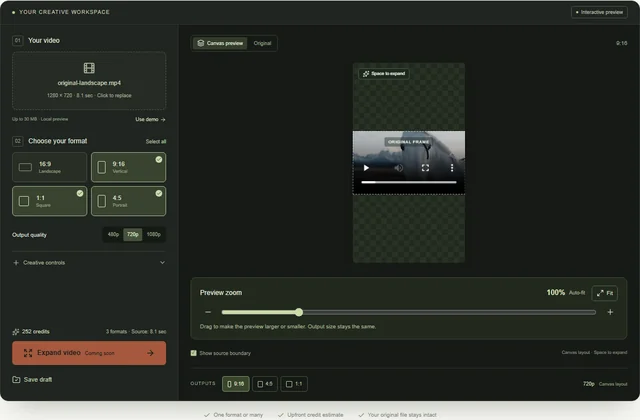The image size is (640, 420).
Task: Play the video in the preview
Action: [366, 168]
